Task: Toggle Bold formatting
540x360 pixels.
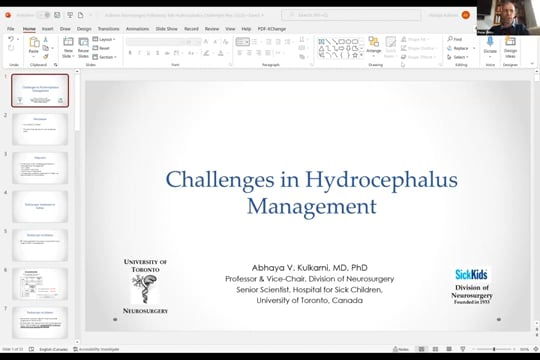Action: click(130, 53)
